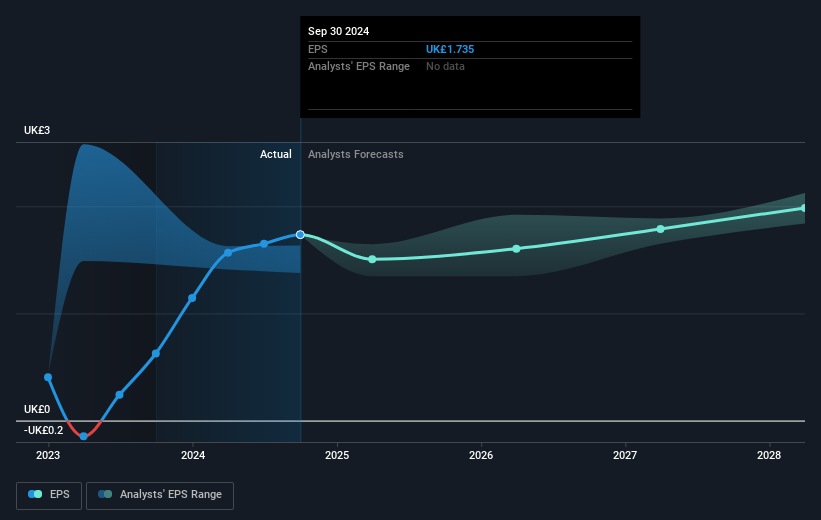
Task: Click the -UK£0.2 y-axis label
Action: (x=43, y=430)
